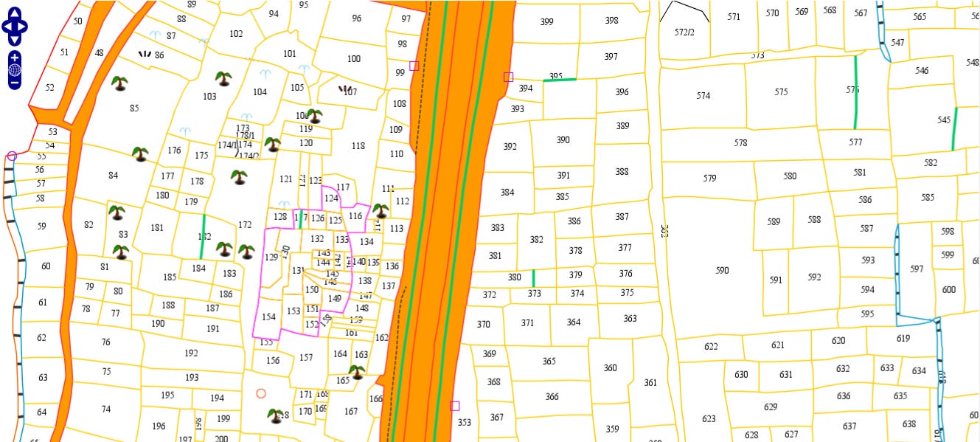This screenshot has width=980, height=442.
Task: Click the palm tree symbol near parcel 165
Action: (x=357, y=373)
